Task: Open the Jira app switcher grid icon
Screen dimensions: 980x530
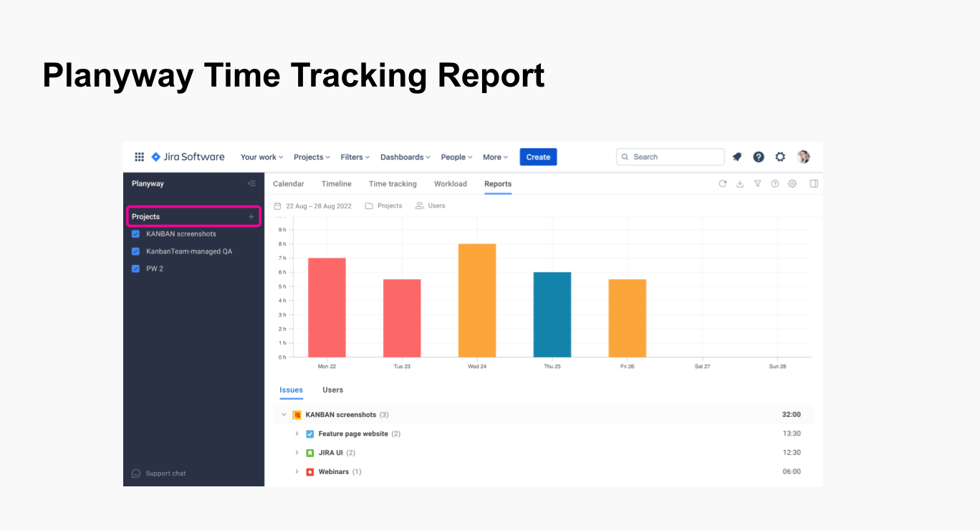Action: click(x=139, y=157)
